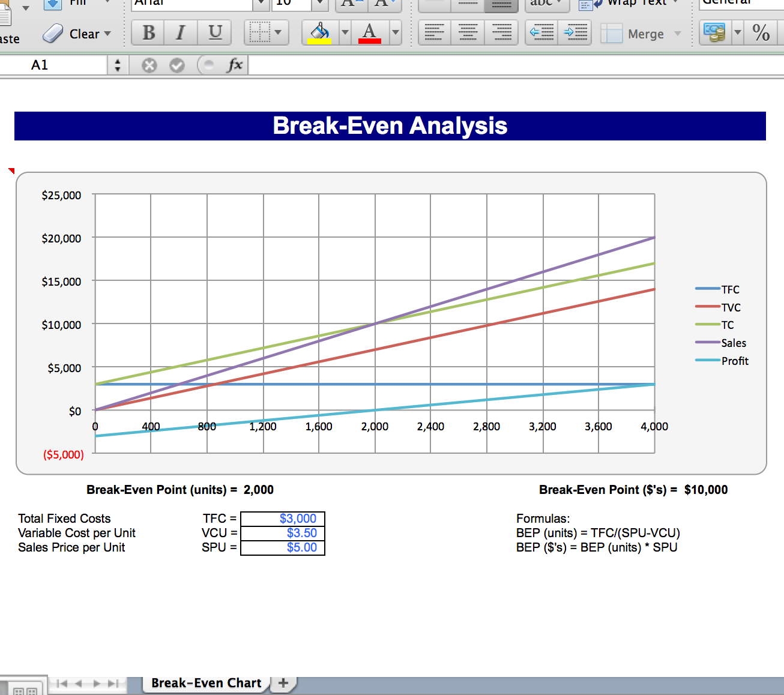This screenshot has width=784, height=695.
Task: Click the Total Fixed Costs label
Action: tap(64, 519)
